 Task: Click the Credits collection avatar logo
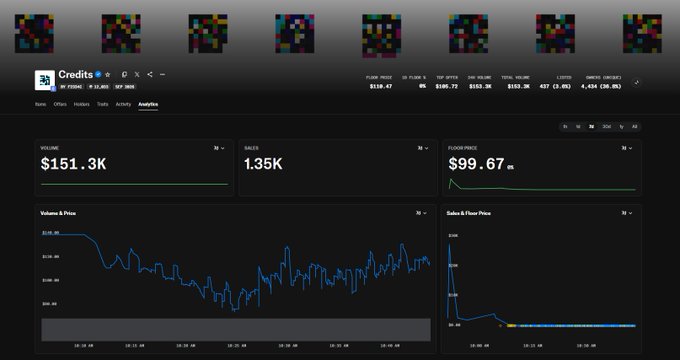pos(45,80)
